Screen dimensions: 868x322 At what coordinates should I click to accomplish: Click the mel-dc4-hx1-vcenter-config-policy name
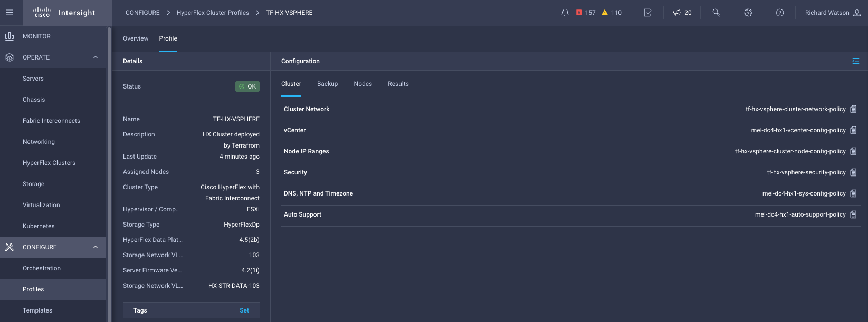798,130
